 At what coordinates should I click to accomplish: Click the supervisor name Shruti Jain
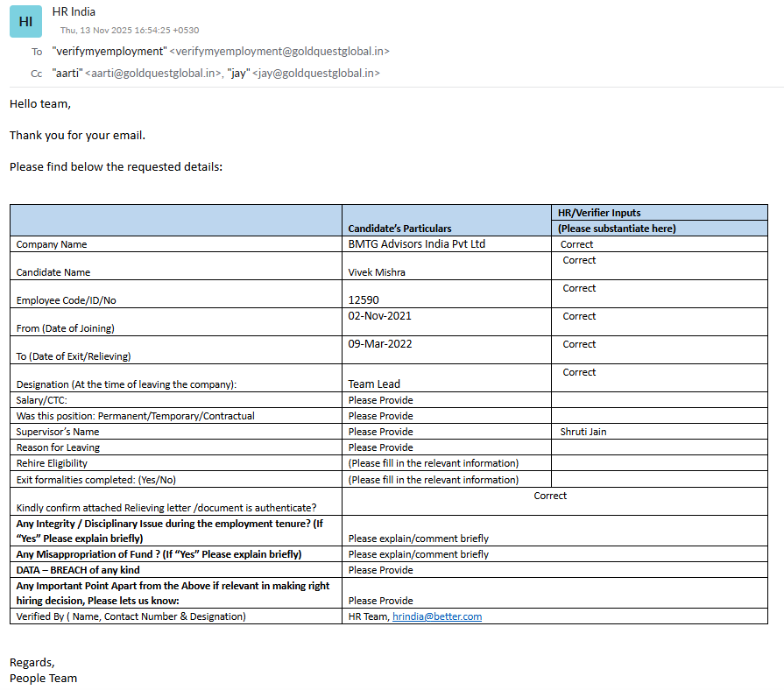tap(583, 432)
